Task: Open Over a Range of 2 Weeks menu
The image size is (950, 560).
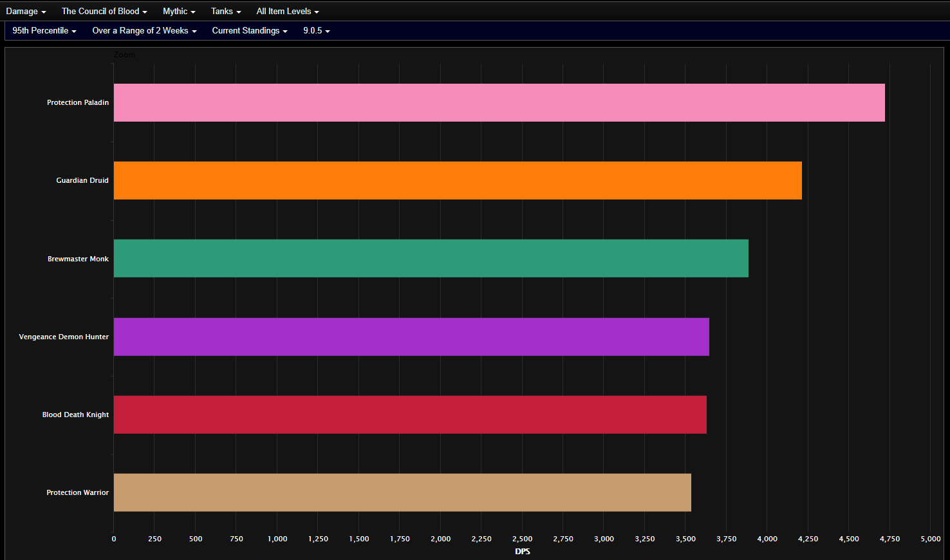Action: point(144,30)
